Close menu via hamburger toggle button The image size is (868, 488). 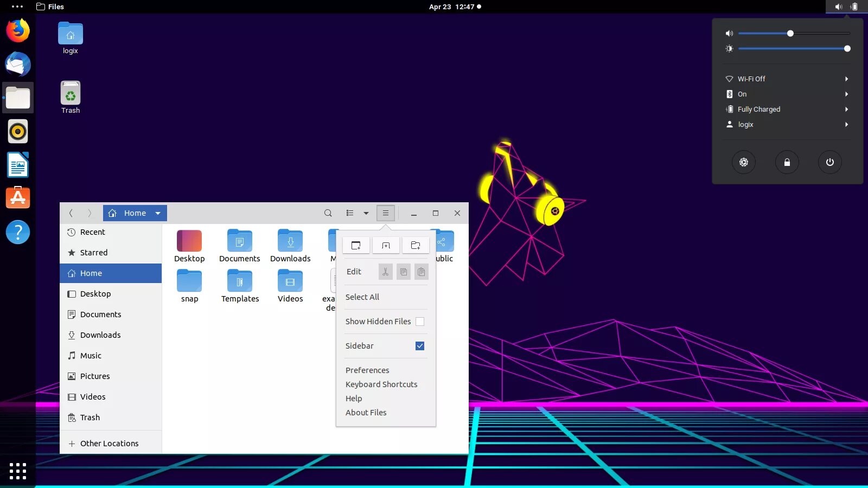click(x=386, y=213)
